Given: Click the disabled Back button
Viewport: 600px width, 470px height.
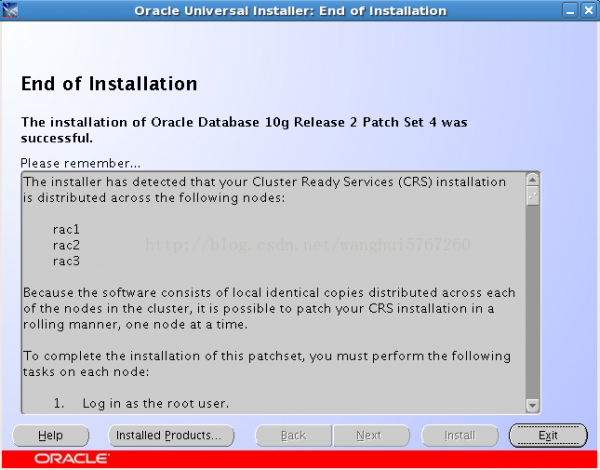Looking at the screenshot, I should coord(293,436).
